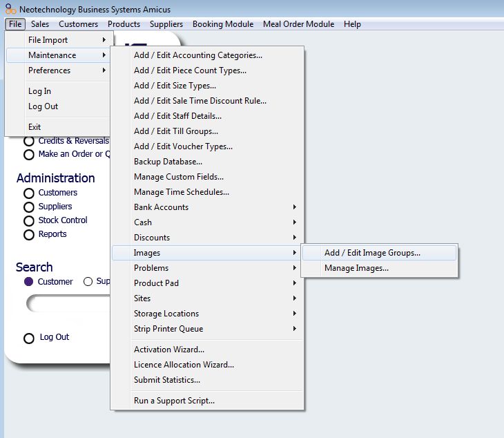The image size is (504, 438).
Task: Select Add / Edit Sale Time Discount Rule
Action: point(207,101)
